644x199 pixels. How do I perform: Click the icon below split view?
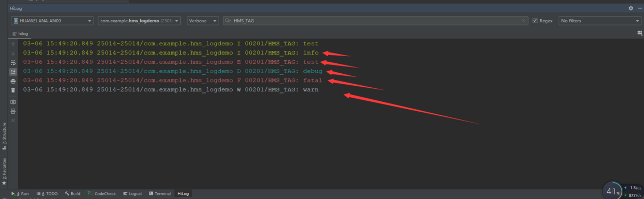(13, 111)
